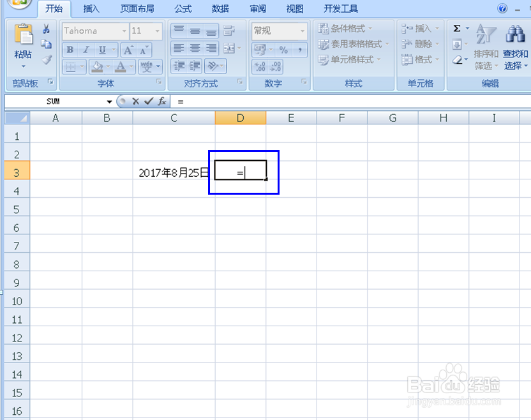Click the Decrease Decimal icon
Image resolution: width=531 pixels, height=420 pixels.
[275, 66]
